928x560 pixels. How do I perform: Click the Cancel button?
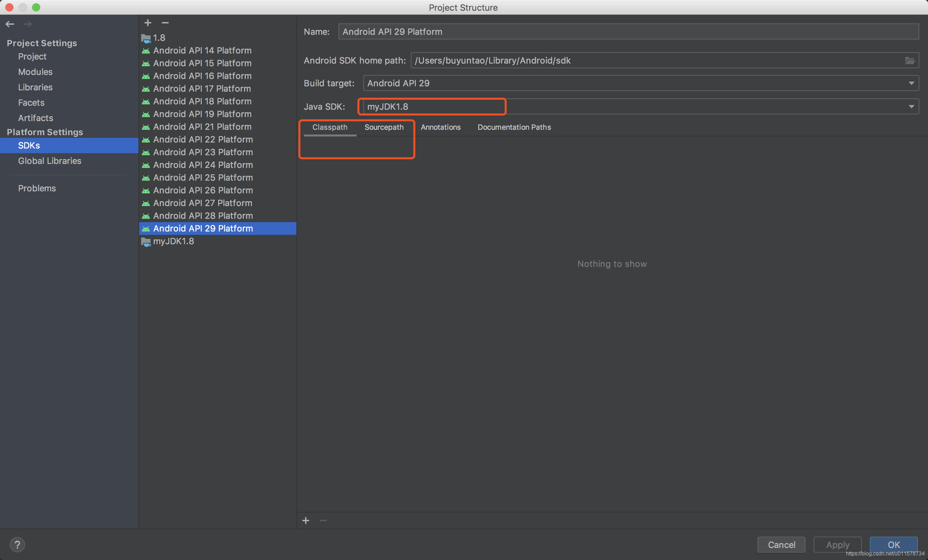(x=781, y=545)
